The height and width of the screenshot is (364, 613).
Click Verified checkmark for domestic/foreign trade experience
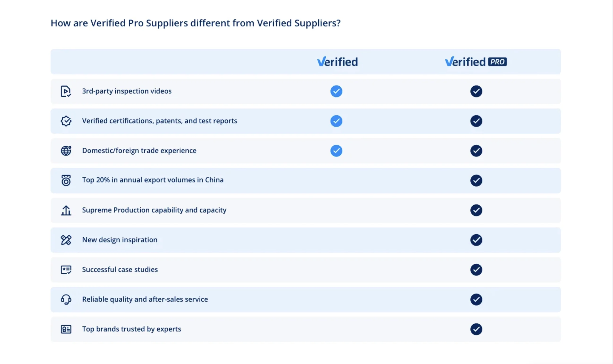coord(336,151)
